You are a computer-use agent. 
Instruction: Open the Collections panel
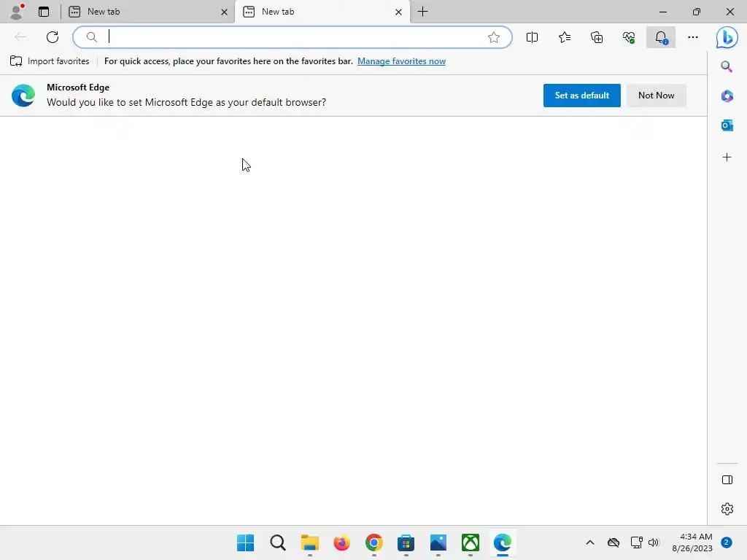click(x=597, y=37)
